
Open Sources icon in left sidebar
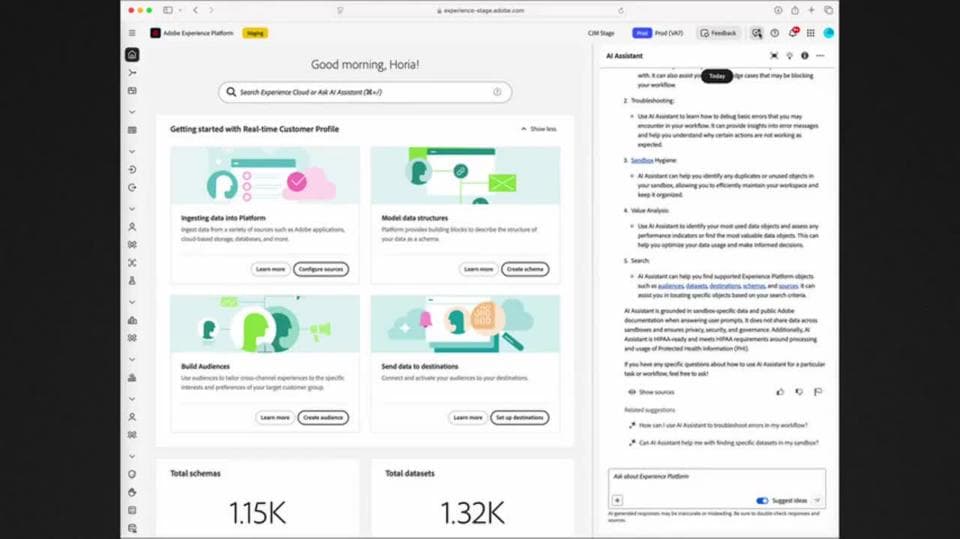[132, 170]
